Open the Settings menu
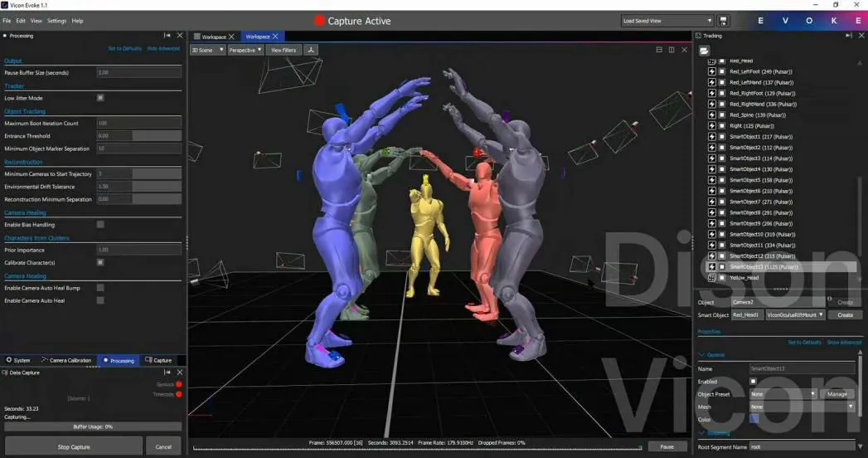 pos(56,21)
